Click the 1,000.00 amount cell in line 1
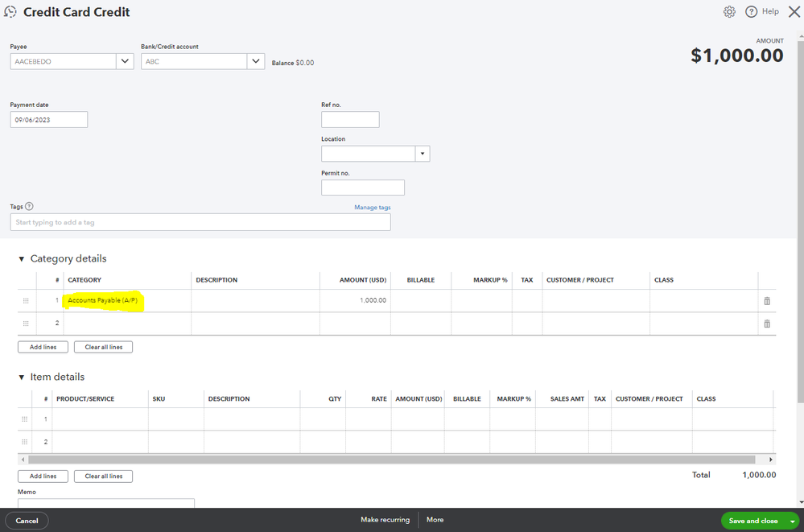 (x=355, y=301)
